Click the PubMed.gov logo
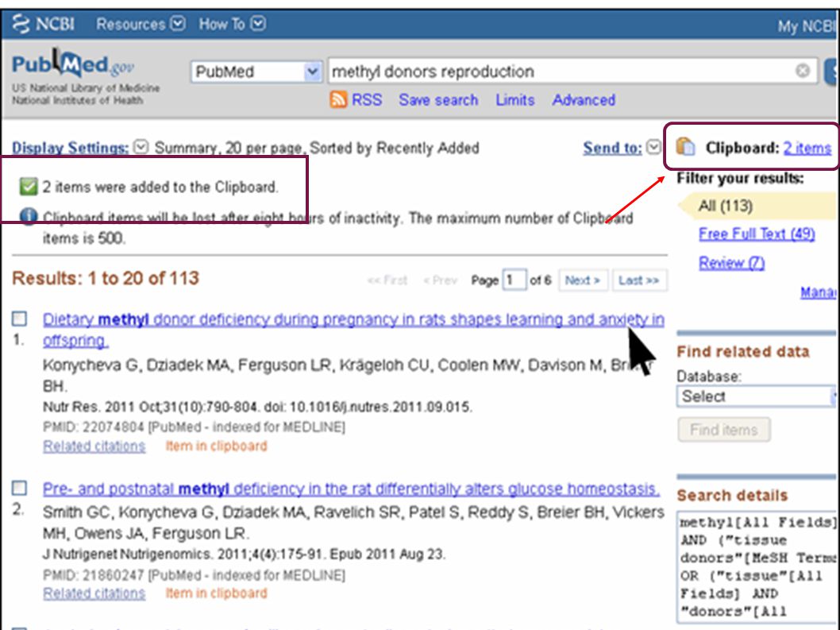 pos(73,64)
